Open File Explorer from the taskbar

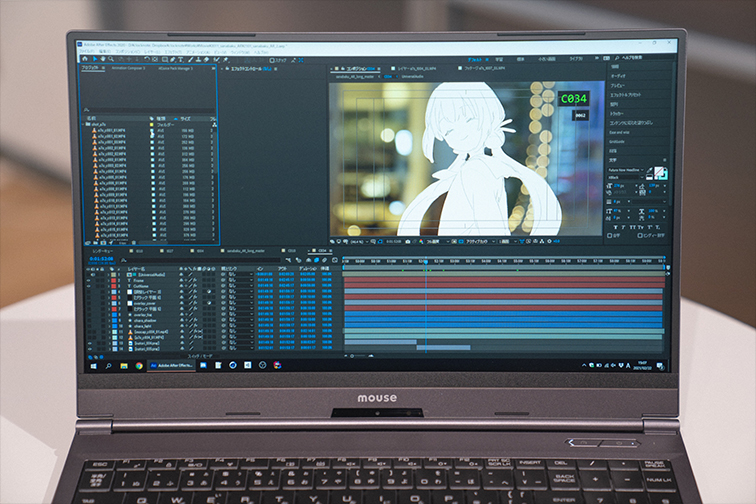(124, 366)
